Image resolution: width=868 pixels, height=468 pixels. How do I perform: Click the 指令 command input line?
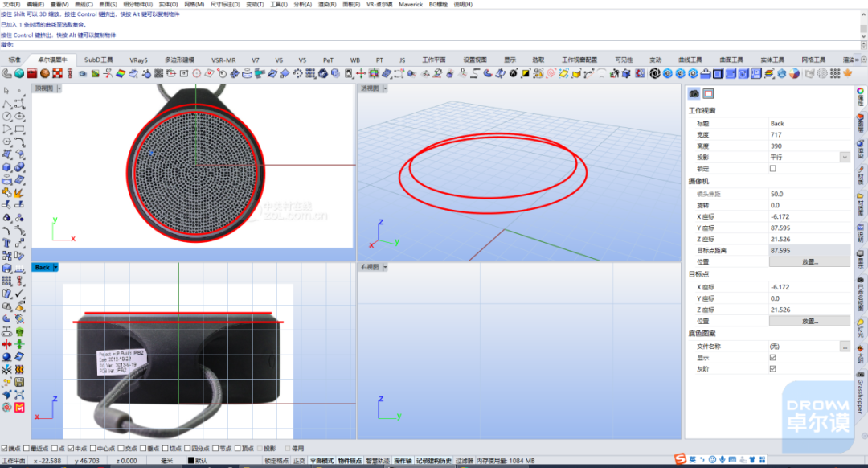pos(430,45)
